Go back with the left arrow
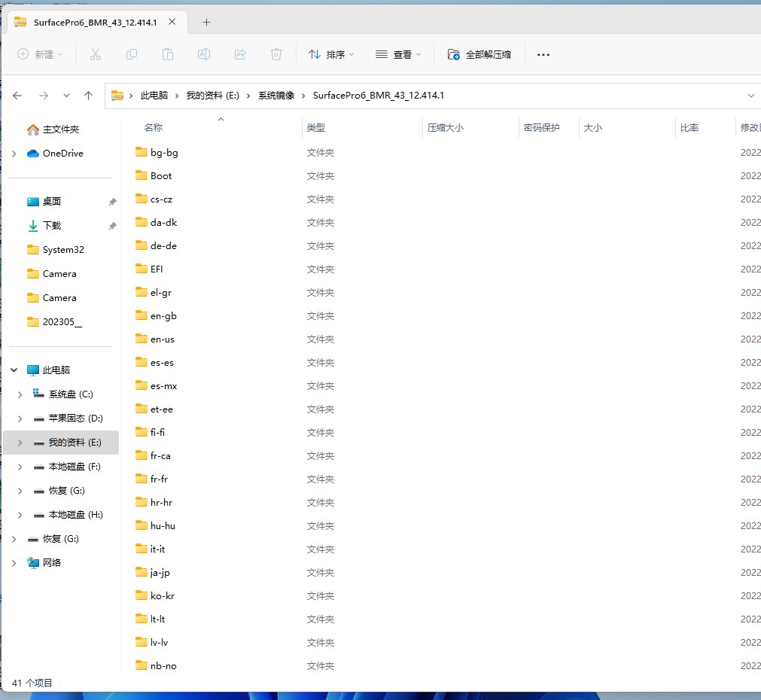 point(17,96)
